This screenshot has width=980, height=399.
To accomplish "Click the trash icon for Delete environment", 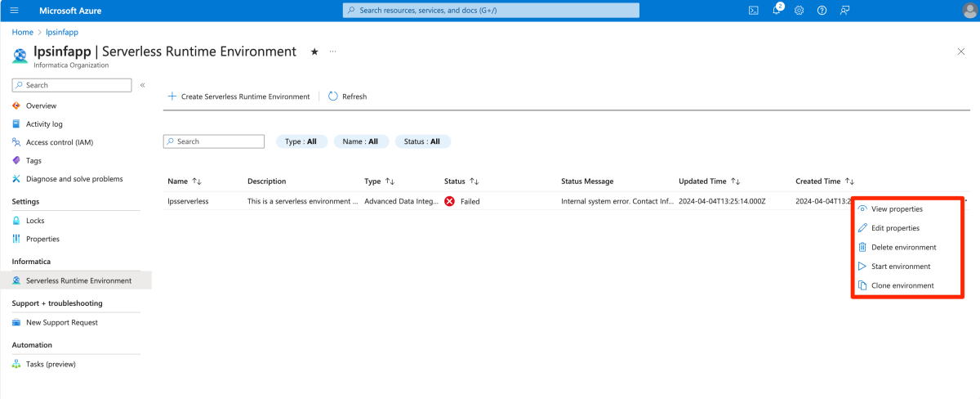I will click(862, 247).
